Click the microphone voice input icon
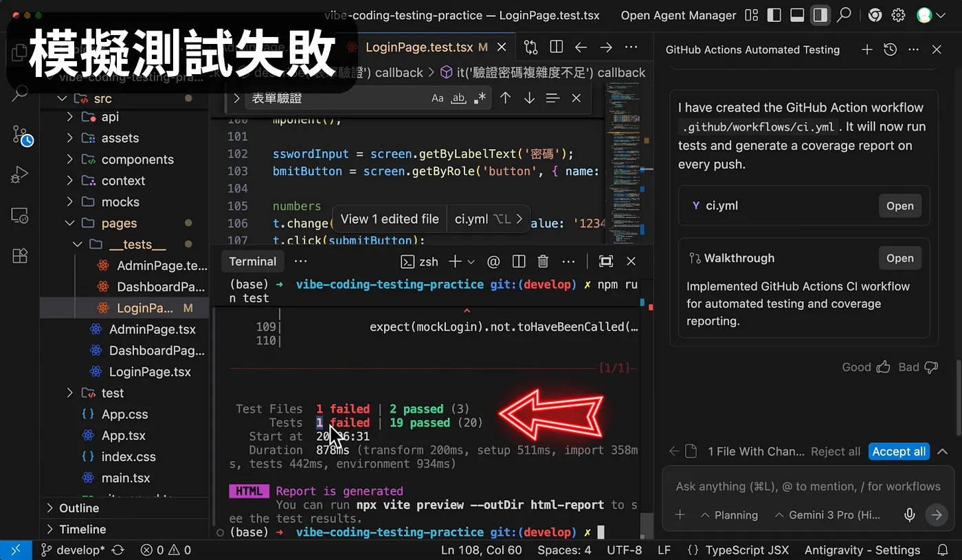 910,515
